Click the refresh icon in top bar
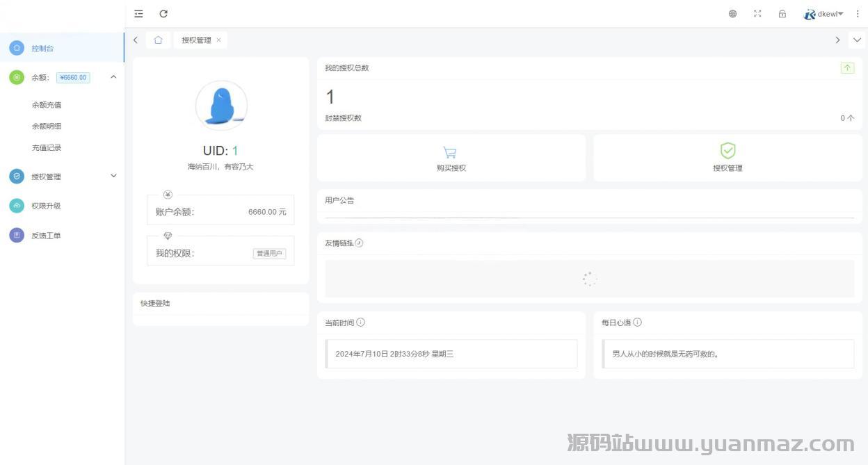Viewport: 868px width, 465px height. pos(163,14)
